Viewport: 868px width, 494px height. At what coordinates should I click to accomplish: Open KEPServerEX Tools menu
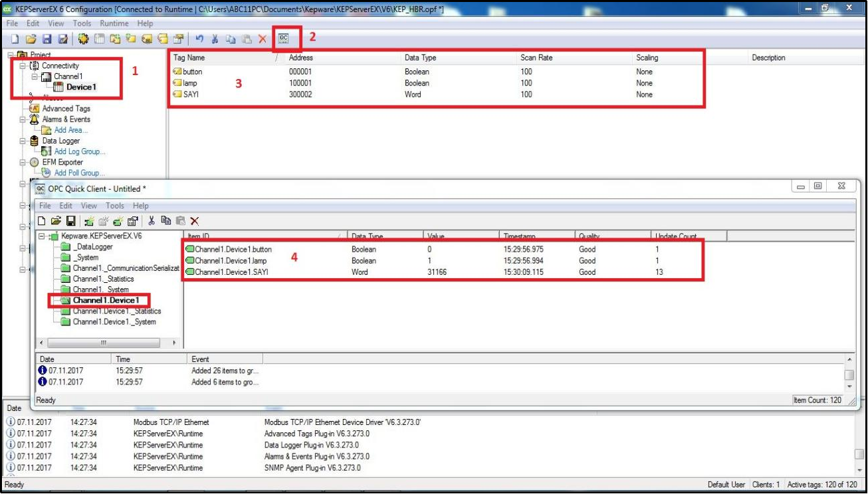(82, 23)
